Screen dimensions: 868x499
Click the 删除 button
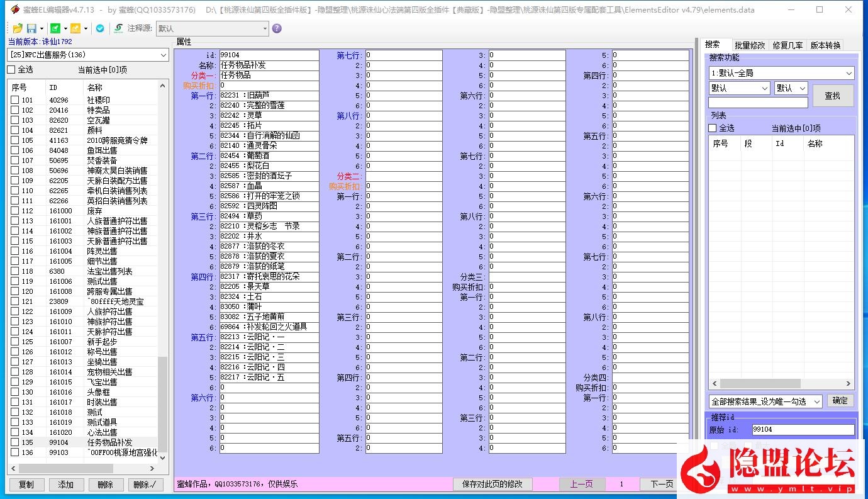[x=106, y=485]
